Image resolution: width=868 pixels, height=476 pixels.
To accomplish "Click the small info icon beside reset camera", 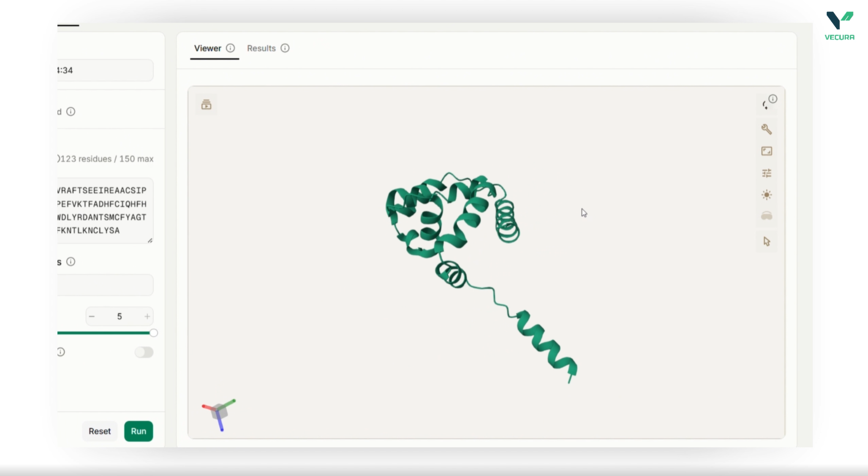I will click(x=773, y=99).
